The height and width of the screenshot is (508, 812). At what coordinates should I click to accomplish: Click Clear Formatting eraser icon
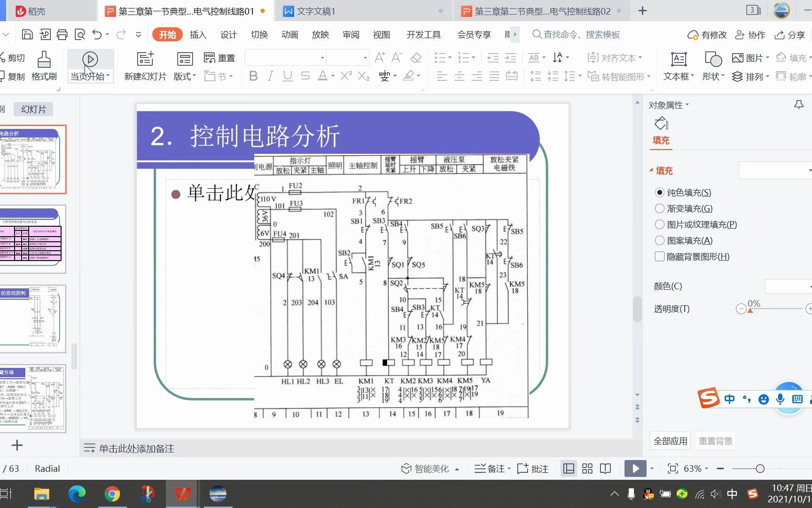click(416, 58)
